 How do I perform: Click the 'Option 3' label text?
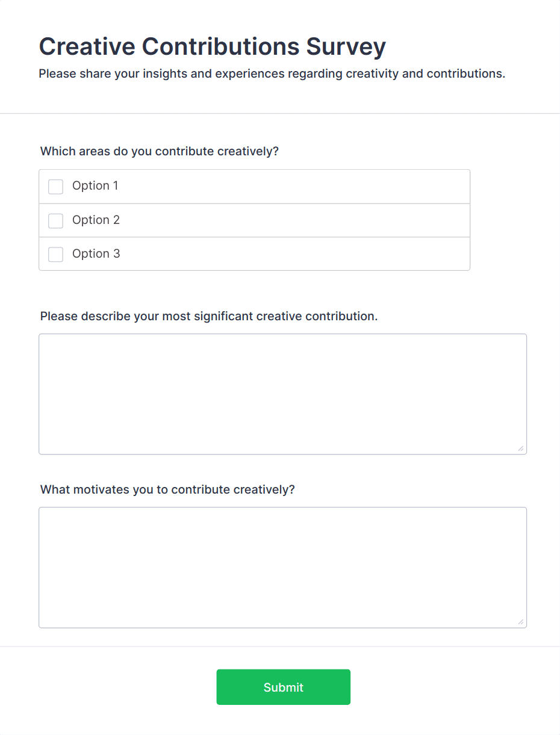click(96, 254)
